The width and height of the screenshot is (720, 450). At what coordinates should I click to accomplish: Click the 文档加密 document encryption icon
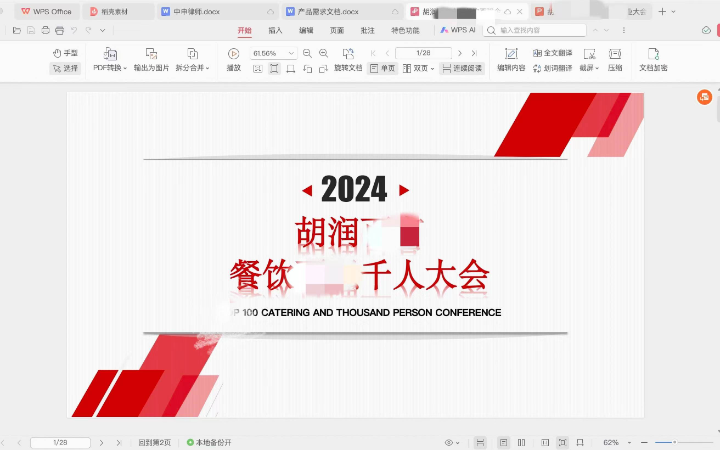click(653, 53)
